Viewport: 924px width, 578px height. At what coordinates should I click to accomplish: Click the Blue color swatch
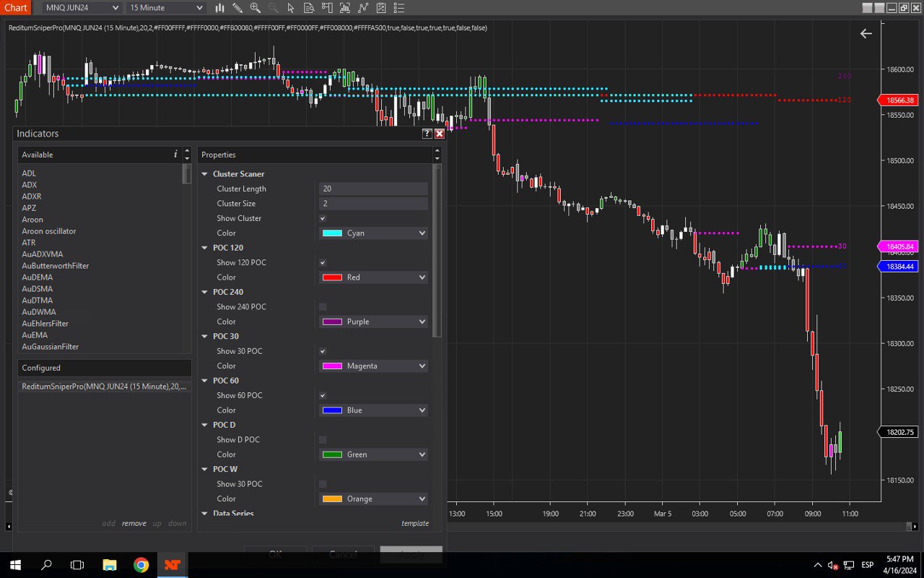pos(332,410)
